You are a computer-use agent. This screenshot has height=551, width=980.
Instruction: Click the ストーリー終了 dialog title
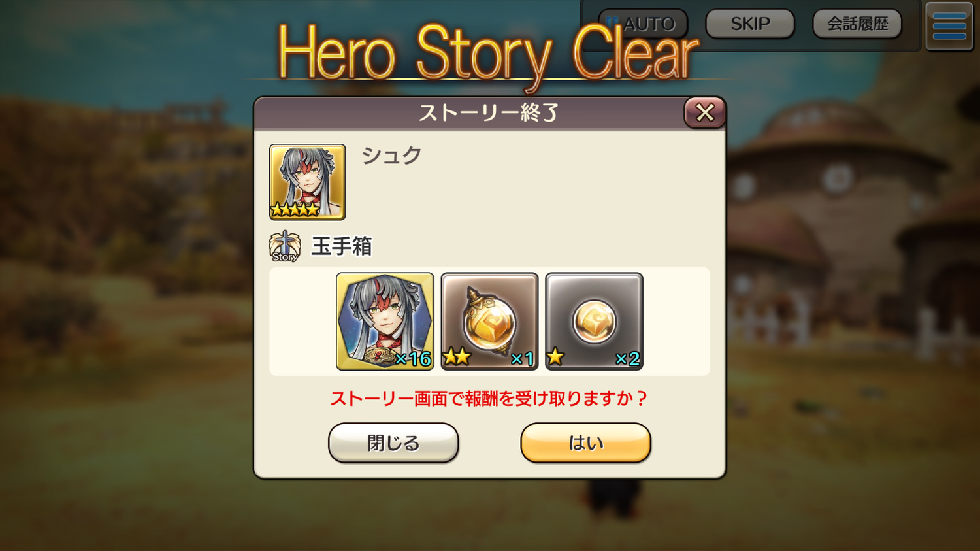pos(488,113)
